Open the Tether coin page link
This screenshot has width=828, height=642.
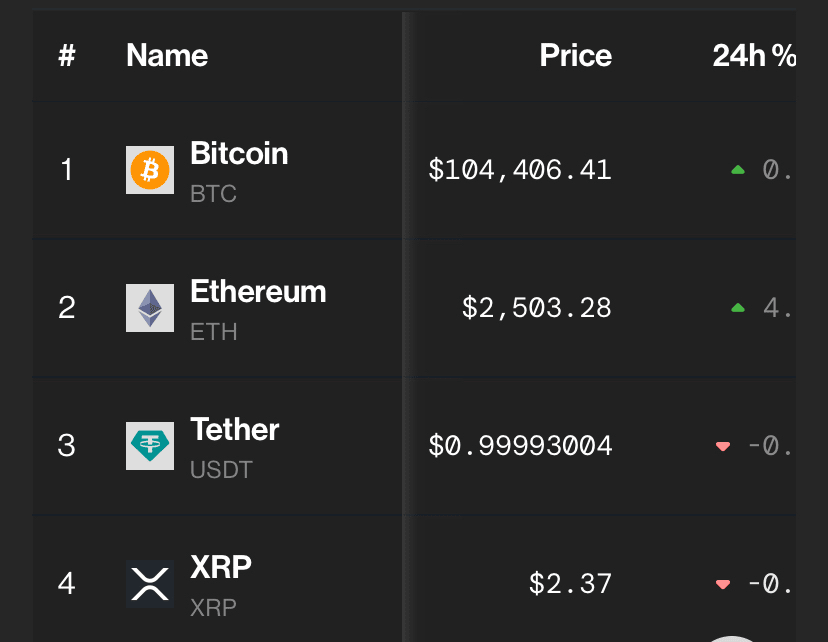[234, 430]
